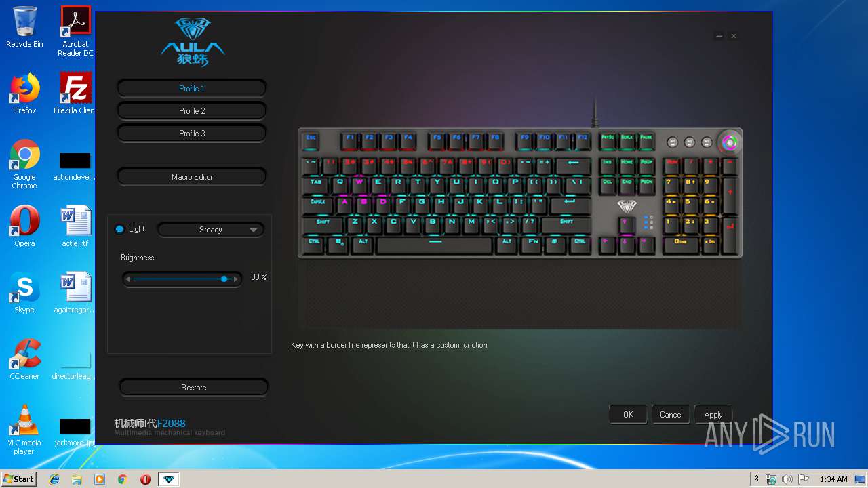868x488 pixels.
Task: Click the volume icon in system tray
Action: [x=787, y=479]
